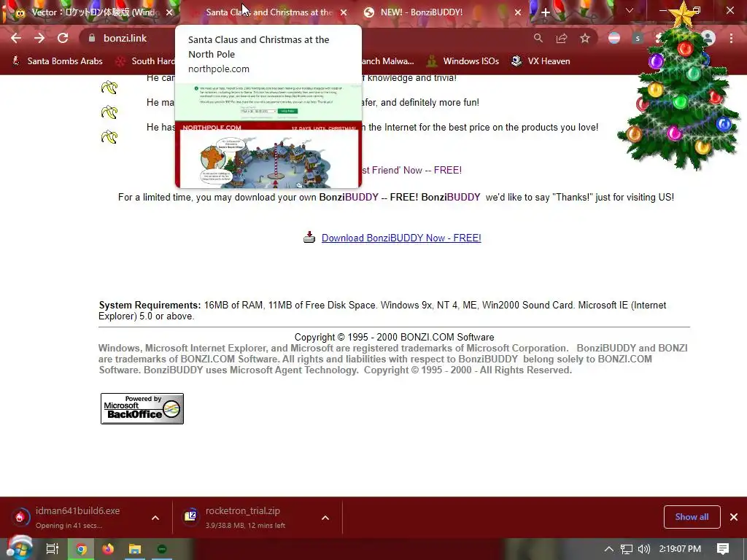Close the Vector rocketron tab
Screen dimensions: 747x560
coord(169,12)
